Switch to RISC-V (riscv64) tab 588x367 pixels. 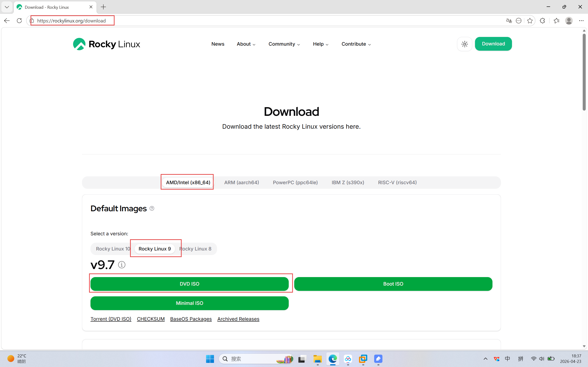pos(397,183)
